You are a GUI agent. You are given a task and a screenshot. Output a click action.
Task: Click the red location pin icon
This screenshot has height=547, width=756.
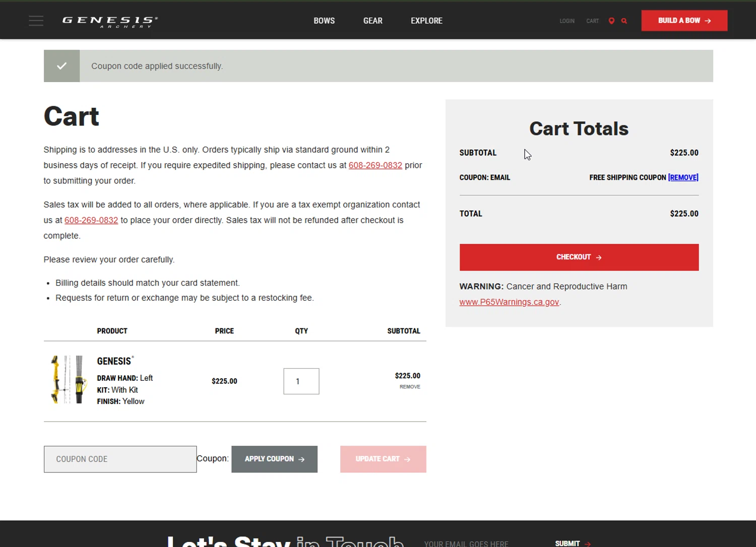point(611,21)
